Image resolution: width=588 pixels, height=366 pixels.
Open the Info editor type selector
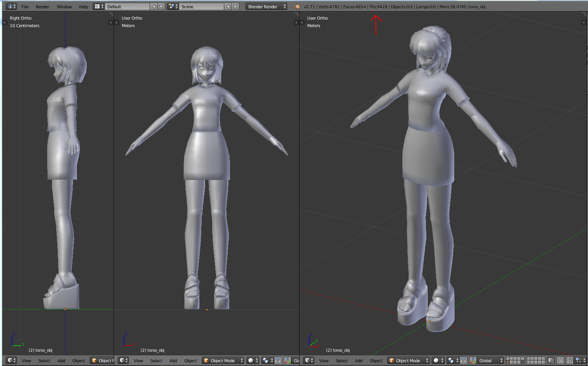point(11,6)
